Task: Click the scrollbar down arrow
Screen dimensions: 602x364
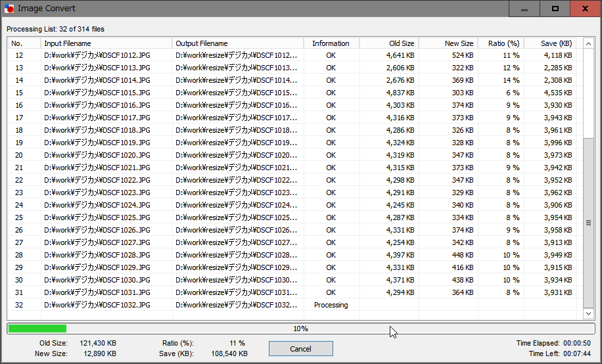Action: (589, 314)
